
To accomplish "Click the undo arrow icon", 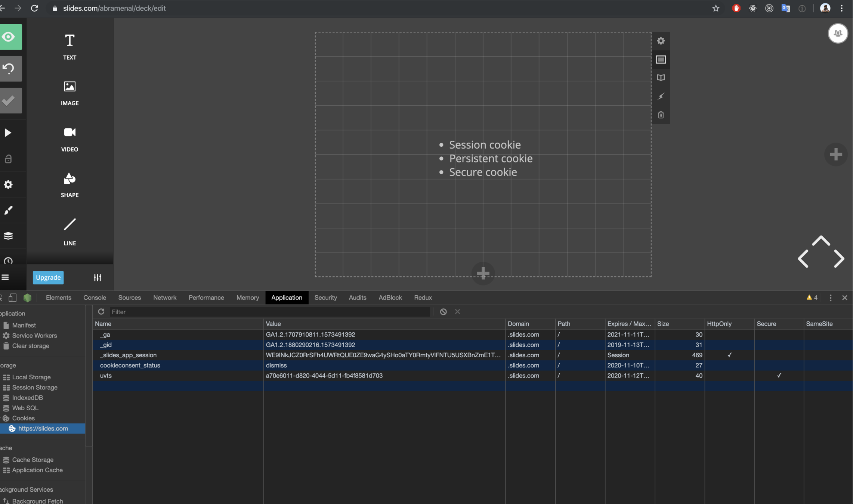I will [9, 68].
